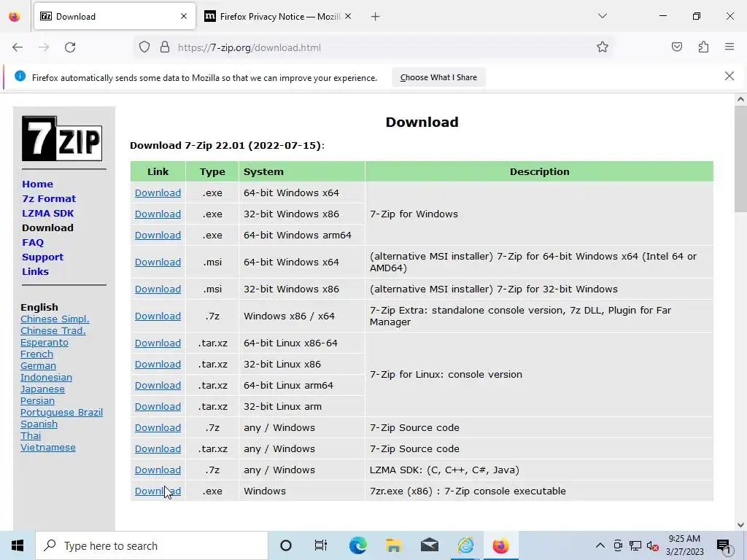Download tar.xz for 32-bit Linux x86
This screenshot has width=747, height=560.
[x=158, y=365]
